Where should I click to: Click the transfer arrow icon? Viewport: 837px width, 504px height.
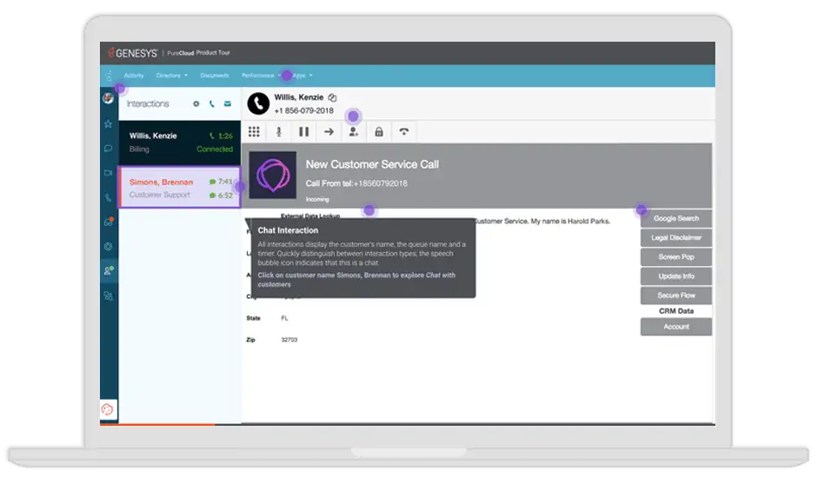(x=329, y=132)
